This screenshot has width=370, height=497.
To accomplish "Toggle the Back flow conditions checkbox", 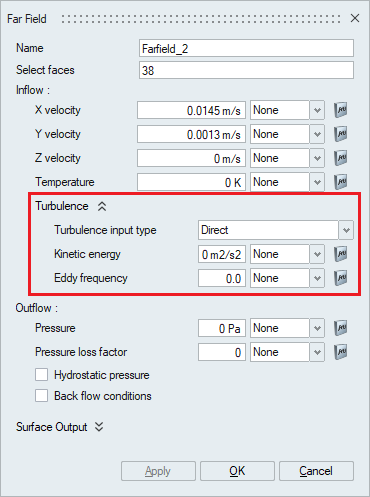I will [41, 396].
